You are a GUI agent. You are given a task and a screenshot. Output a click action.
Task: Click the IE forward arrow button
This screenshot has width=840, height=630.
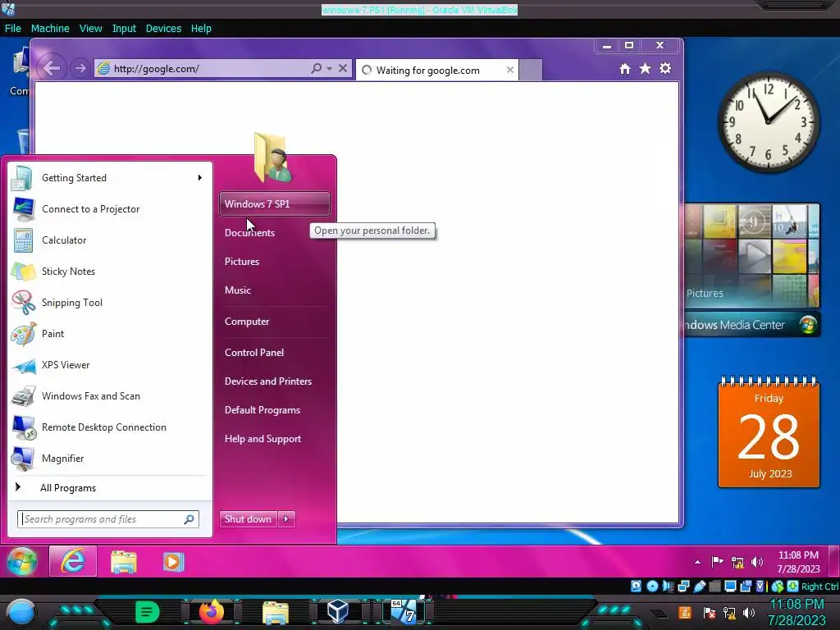coord(80,68)
